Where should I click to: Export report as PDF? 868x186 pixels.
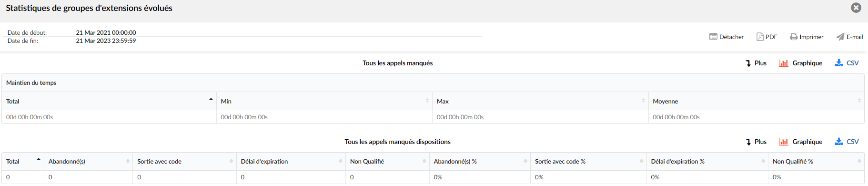coord(767,37)
